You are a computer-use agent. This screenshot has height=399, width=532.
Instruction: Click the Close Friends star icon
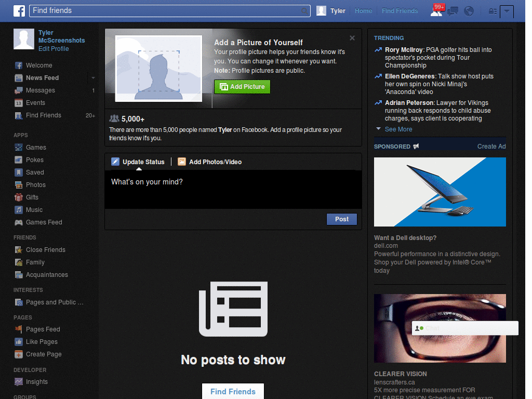pos(19,250)
